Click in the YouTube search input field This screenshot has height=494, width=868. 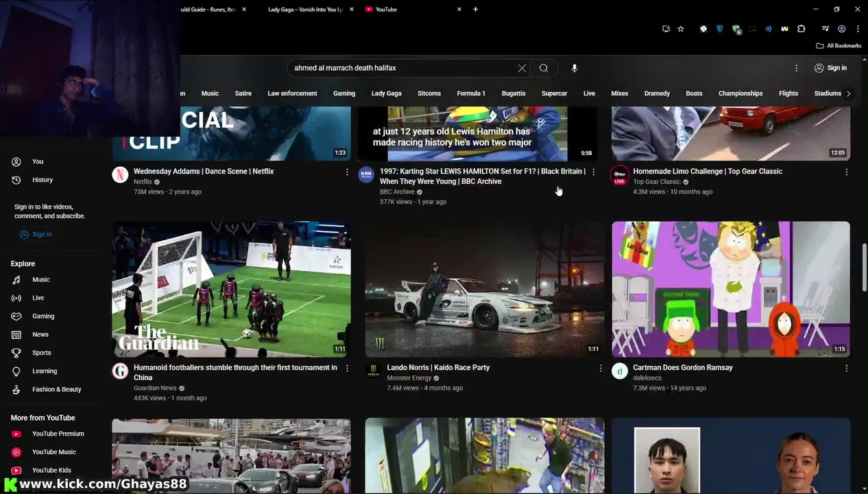tap(404, 68)
